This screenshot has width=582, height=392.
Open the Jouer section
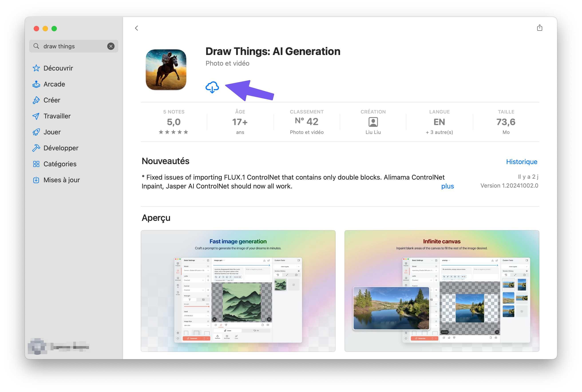click(x=52, y=132)
